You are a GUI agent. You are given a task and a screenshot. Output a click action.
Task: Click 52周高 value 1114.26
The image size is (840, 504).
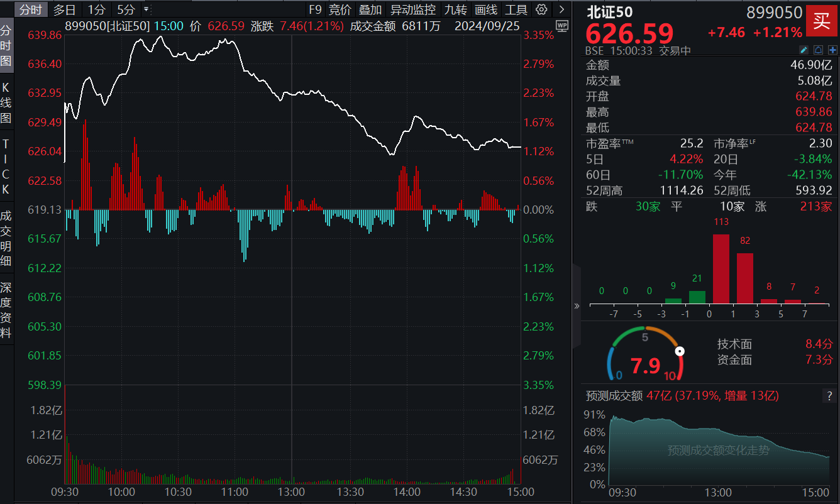click(681, 190)
